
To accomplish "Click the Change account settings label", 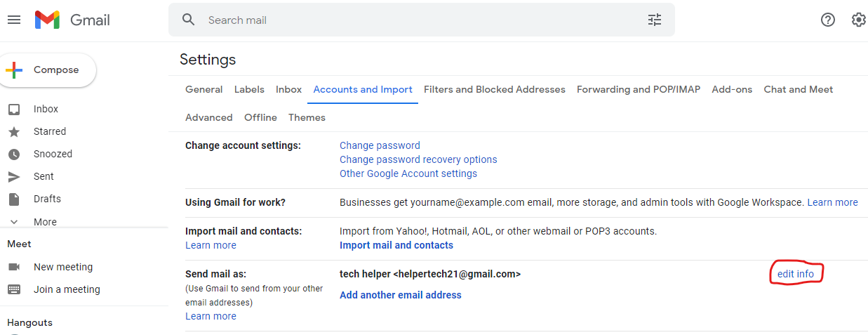I will tap(243, 145).
